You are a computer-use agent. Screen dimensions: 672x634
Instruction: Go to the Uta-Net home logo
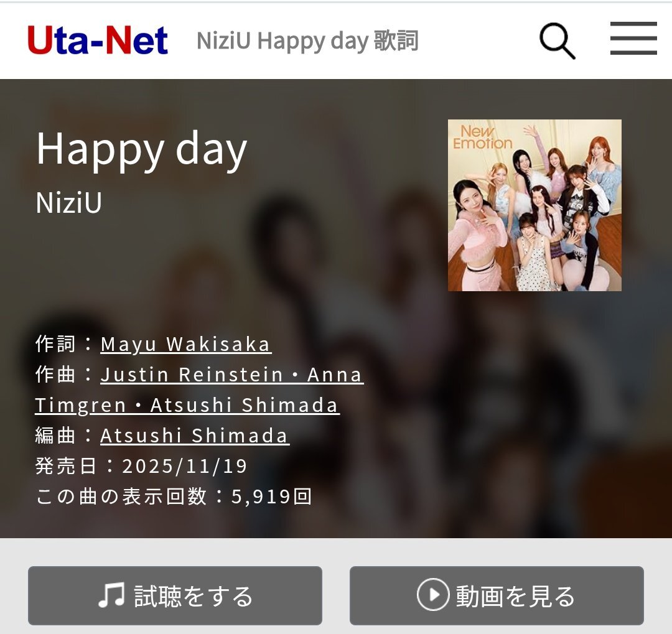(98, 40)
